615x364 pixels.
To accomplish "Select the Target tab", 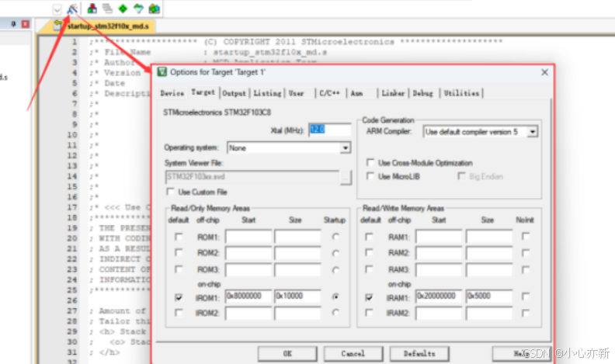I will pos(203,92).
